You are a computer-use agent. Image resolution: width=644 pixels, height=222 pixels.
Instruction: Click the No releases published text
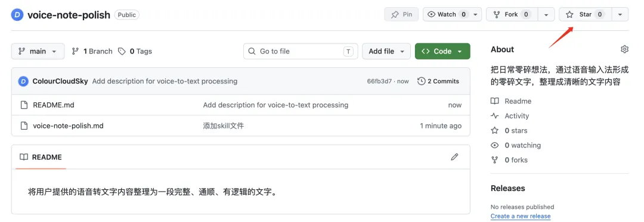pyautogui.click(x=522, y=207)
